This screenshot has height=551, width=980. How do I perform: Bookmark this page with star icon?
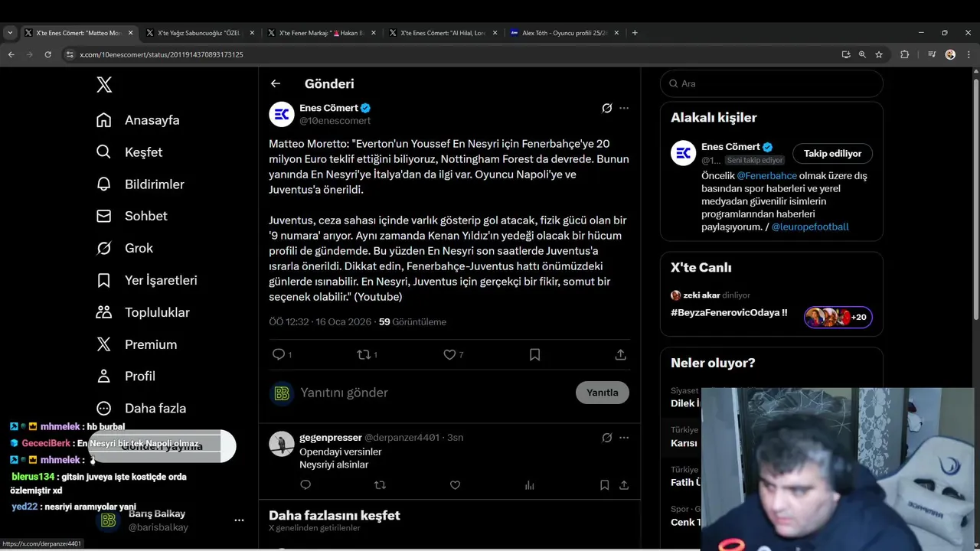(879, 54)
